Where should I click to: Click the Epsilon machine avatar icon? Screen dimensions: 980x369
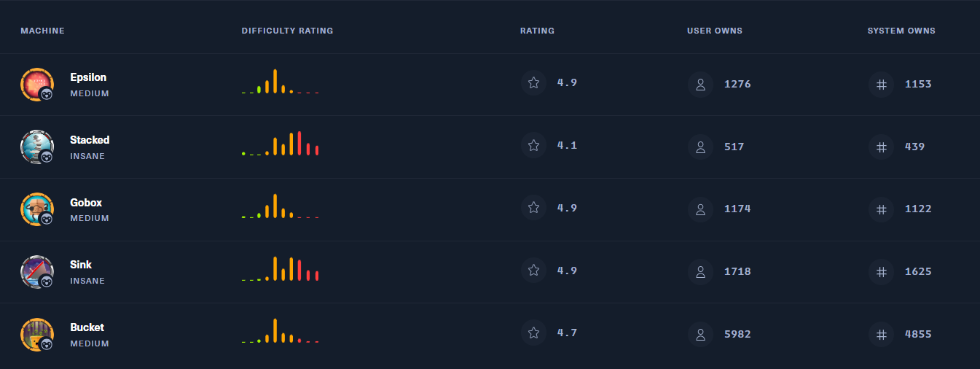[x=36, y=85]
